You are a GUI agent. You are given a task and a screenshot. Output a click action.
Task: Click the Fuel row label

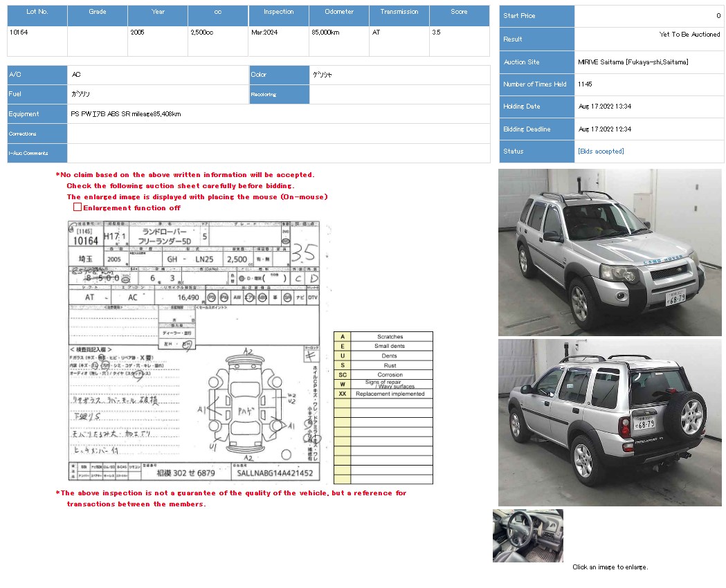pos(37,94)
